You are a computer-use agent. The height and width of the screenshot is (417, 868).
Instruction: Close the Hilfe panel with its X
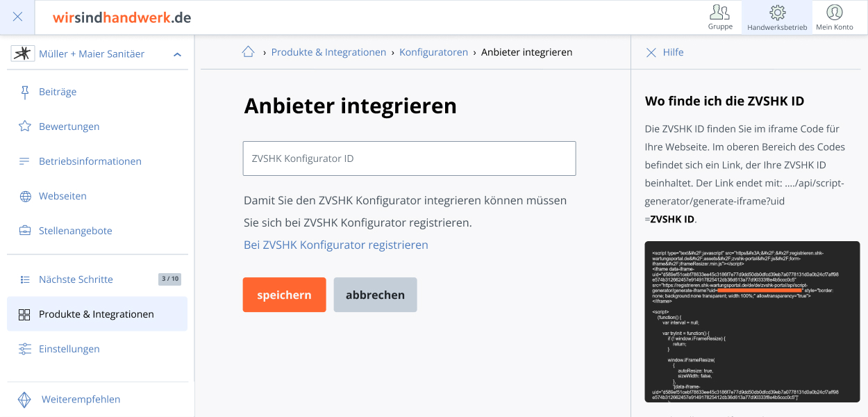(651, 52)
